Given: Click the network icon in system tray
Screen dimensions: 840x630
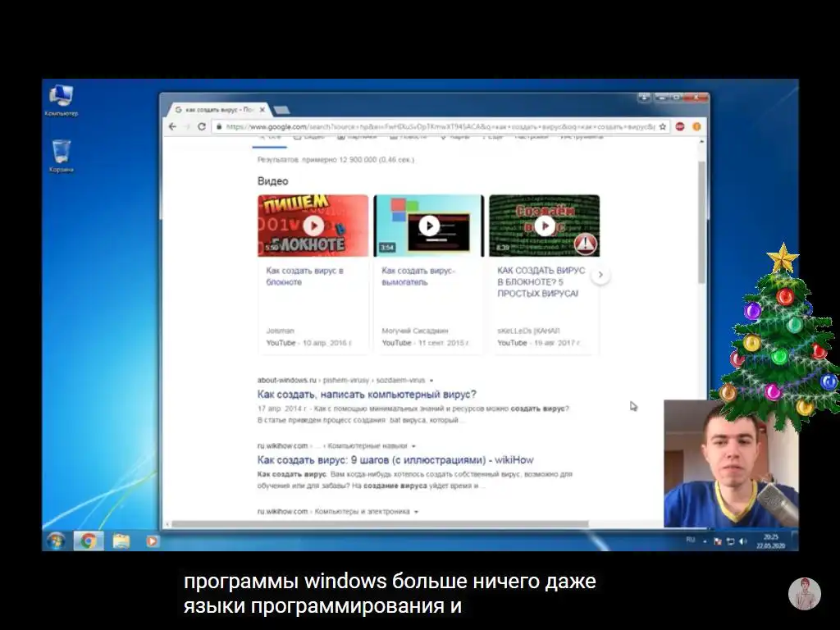Looking at the screenshot, I should [x=730, y=541].
